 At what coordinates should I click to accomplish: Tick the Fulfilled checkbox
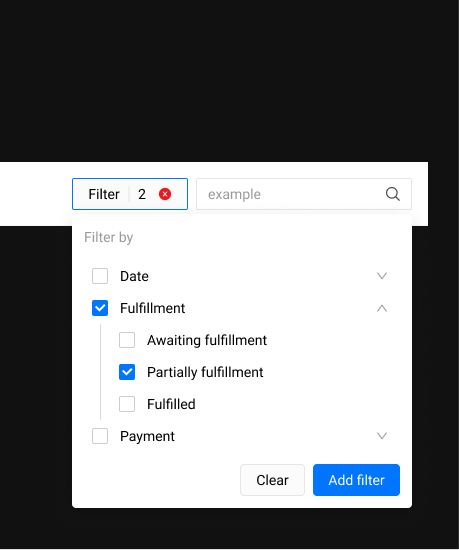tap(127, 404)
